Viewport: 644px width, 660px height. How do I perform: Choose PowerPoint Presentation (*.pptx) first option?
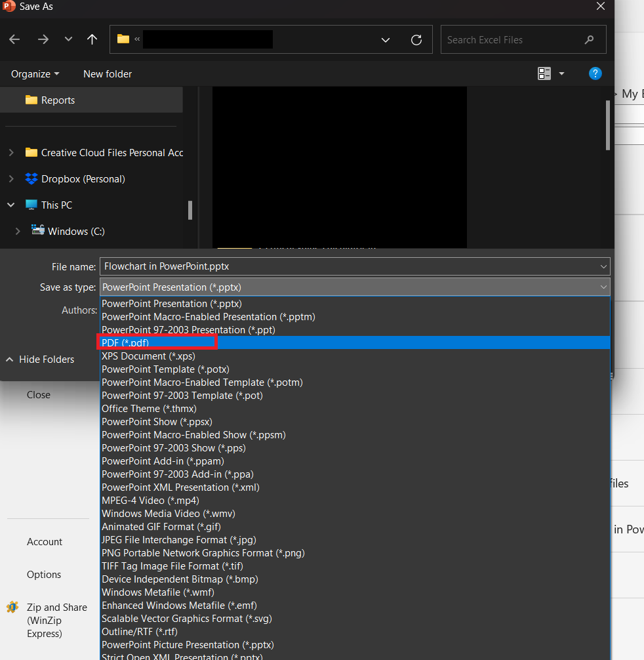[355, 304]
